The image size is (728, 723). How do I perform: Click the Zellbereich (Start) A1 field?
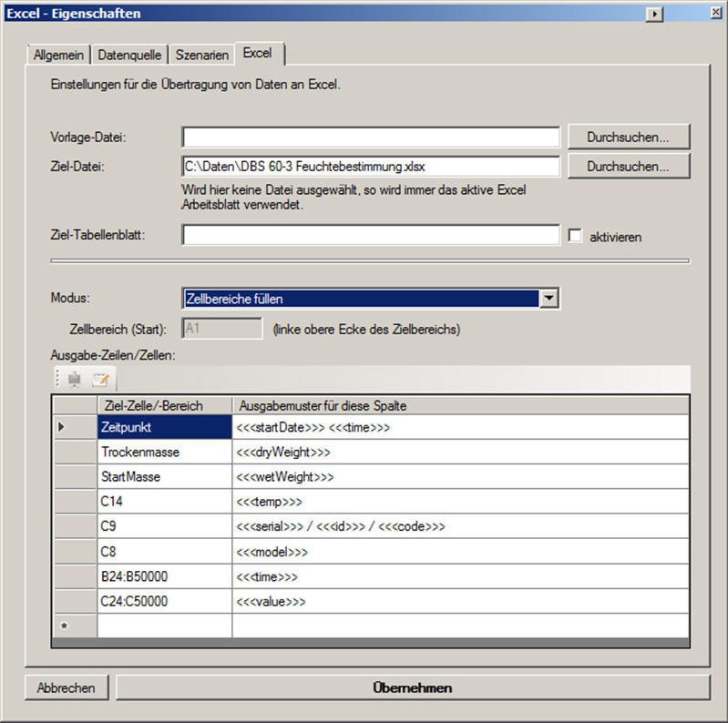point(222,329)
